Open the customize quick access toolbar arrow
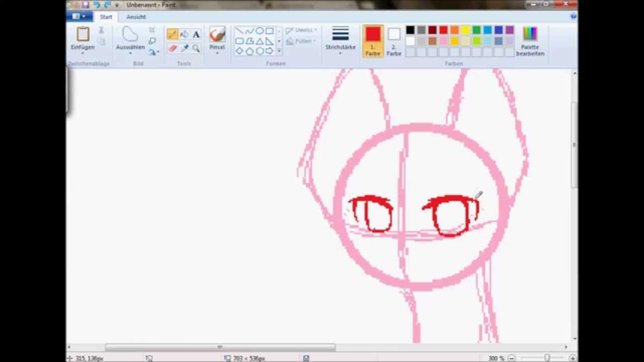644x362 pixels. (117, 5)
